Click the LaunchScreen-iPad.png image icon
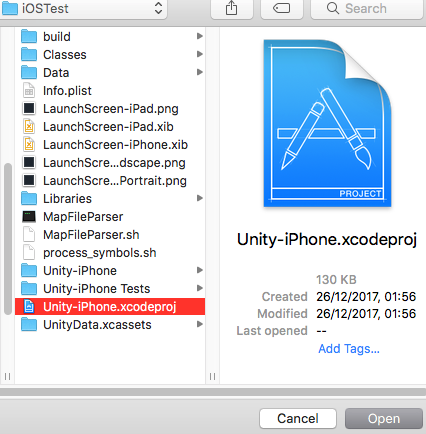Screen dimensions: 426x434 [x=29, y=109]
